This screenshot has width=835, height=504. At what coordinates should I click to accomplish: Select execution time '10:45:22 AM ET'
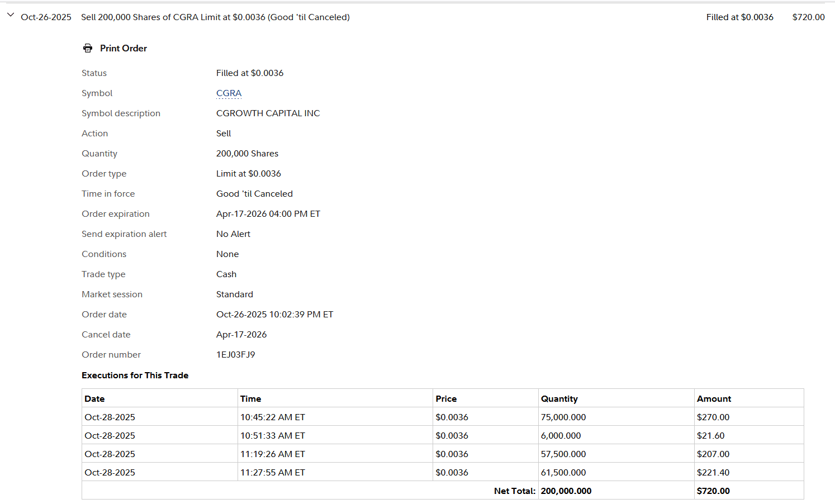click(273, 417)
